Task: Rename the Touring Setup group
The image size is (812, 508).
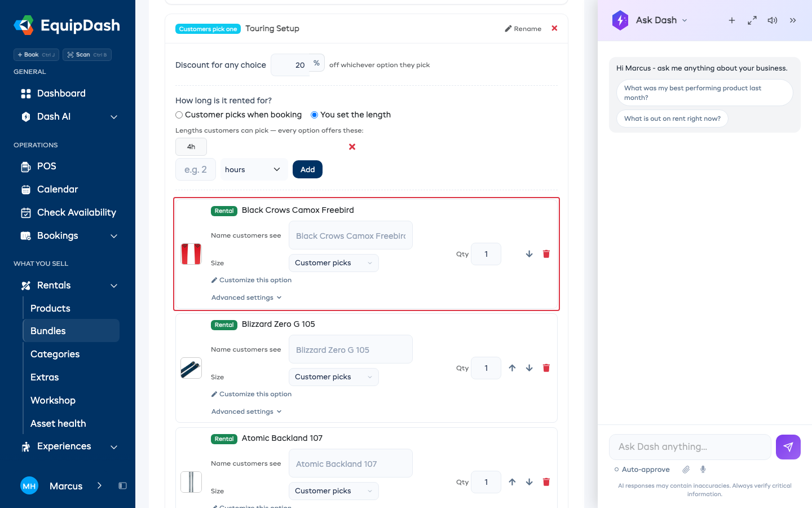Action: click(x=523, y=29)
